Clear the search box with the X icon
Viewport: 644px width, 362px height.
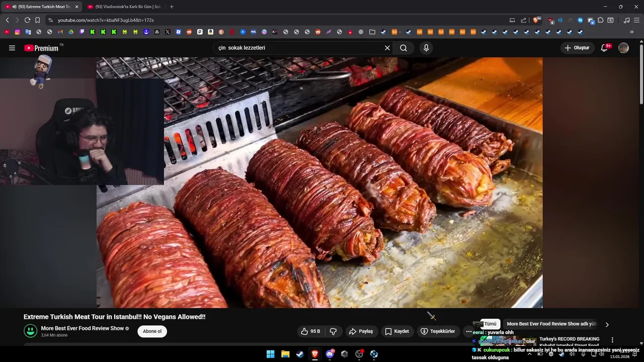point(387,48)
